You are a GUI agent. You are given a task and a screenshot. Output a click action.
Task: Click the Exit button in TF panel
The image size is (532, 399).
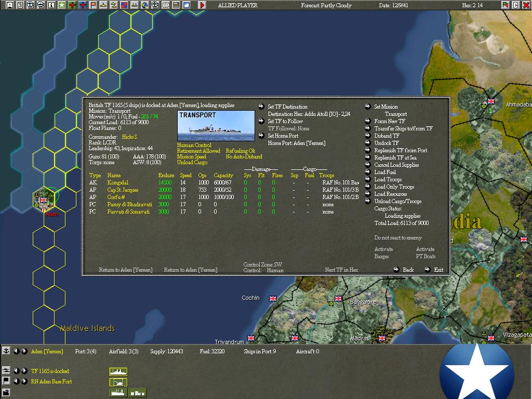(x=438, y=270)
